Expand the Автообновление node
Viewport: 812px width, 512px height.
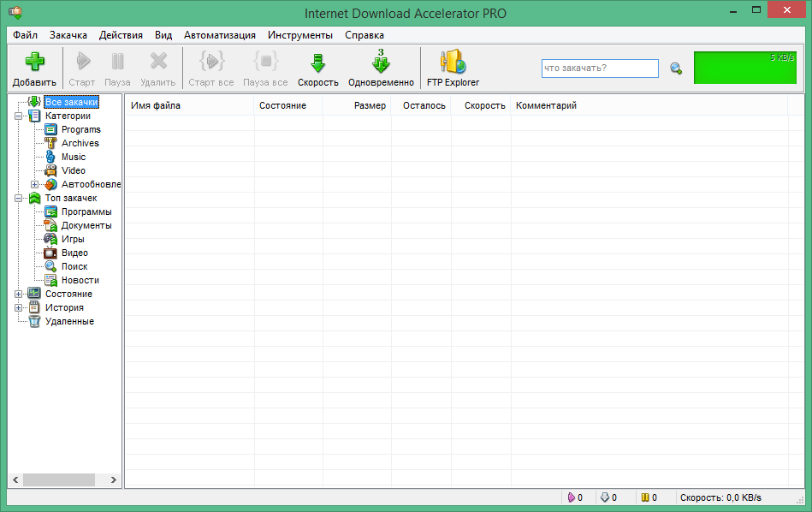click(x=35, y=184)
